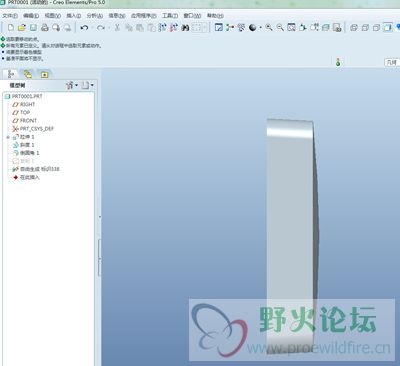Viewport: 400px width, 366px height.
Task: Zoom out with the magnifier minus icon
Action: tap(280, 28)
